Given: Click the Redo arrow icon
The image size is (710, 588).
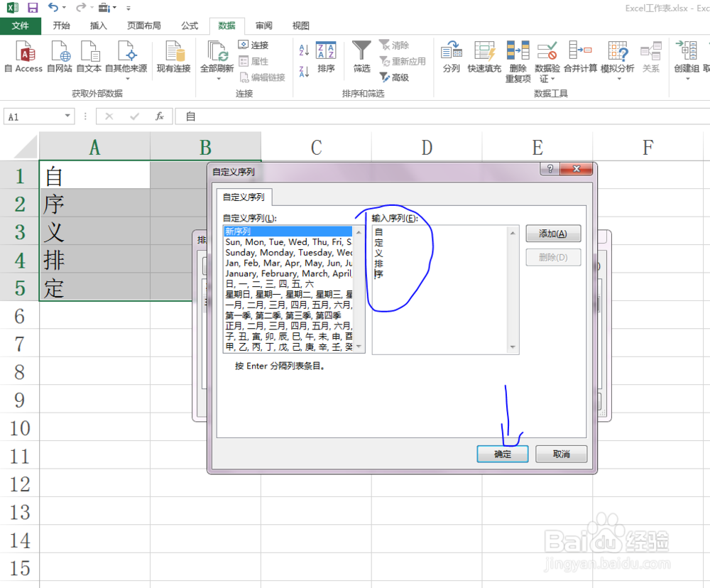Looking at the screenshot, I should coord(81,7).
